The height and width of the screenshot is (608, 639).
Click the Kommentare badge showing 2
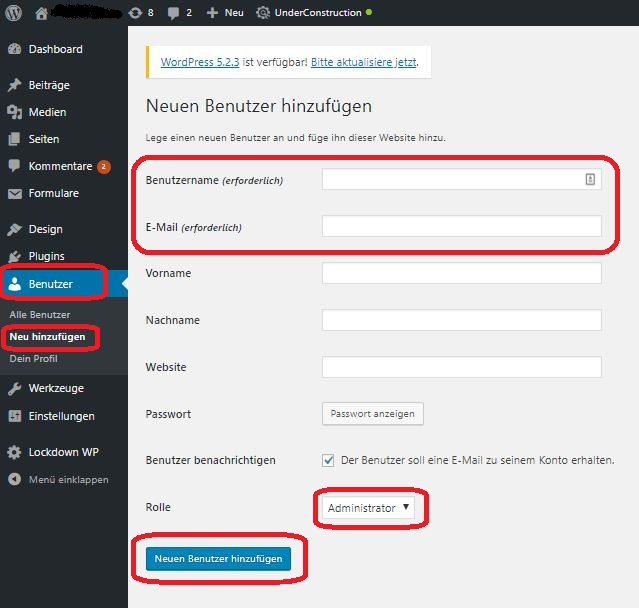click(104, 166)
